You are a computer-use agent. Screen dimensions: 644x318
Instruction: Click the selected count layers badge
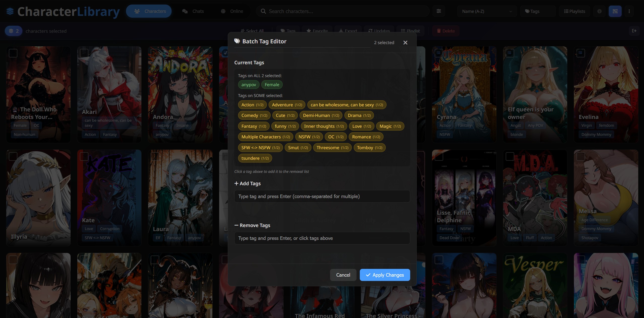(x=14, y=31)
